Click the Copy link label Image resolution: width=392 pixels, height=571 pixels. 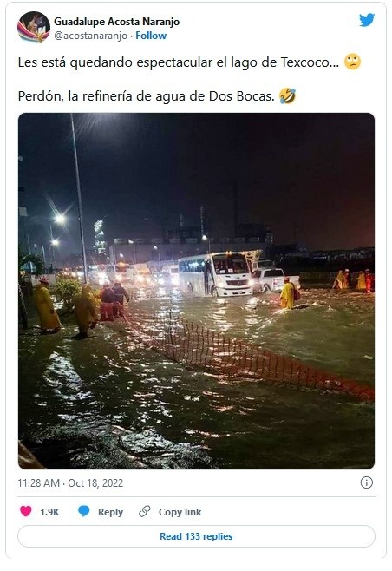[x=180, y=512]
